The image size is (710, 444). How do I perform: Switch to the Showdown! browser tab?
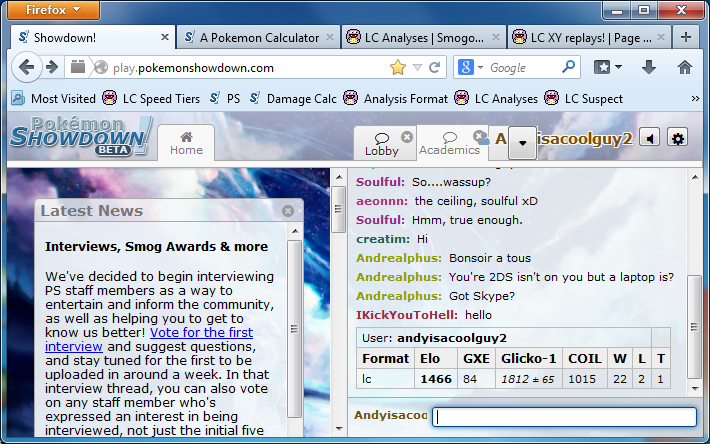click(93, 38)
